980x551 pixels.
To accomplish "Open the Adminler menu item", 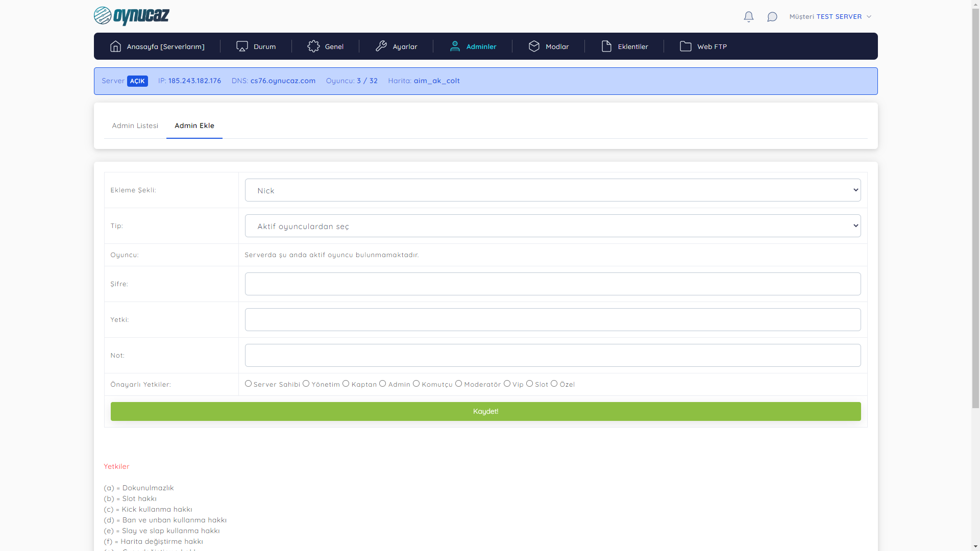I will point(473,46).
